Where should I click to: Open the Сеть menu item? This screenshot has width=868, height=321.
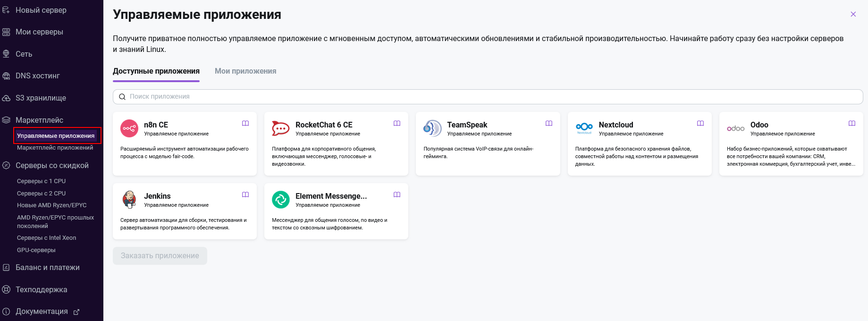pos(24,54)
